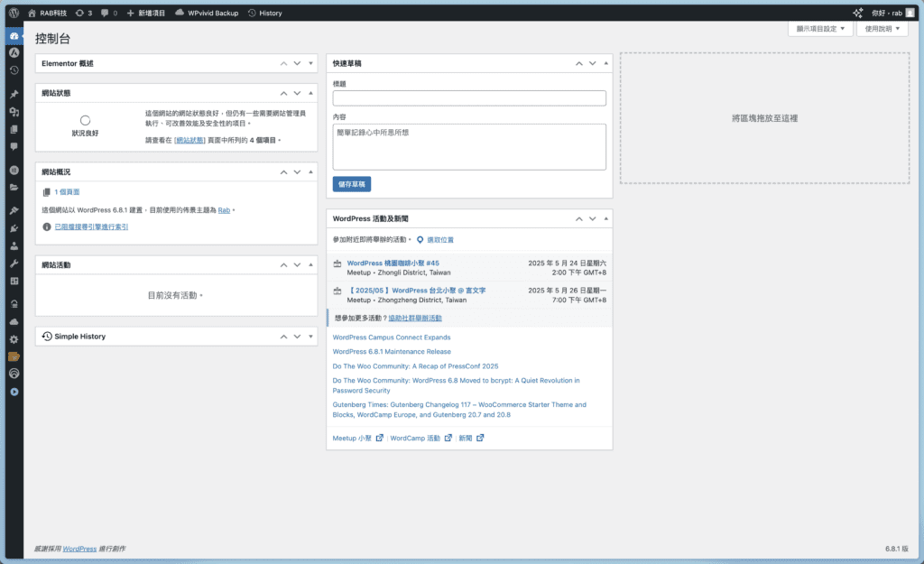Open the Settings gear icon in the sidebar
924x564 pixels.
tap(13, 339)
